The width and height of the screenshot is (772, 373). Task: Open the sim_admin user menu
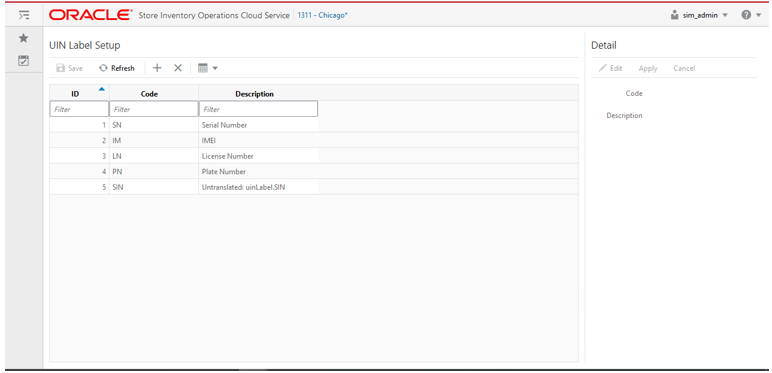click(x=699, y=15)
